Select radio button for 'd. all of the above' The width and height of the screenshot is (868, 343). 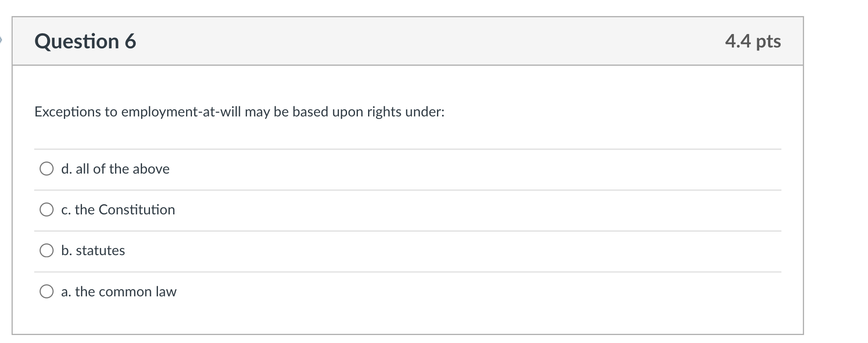pos(46,169)
